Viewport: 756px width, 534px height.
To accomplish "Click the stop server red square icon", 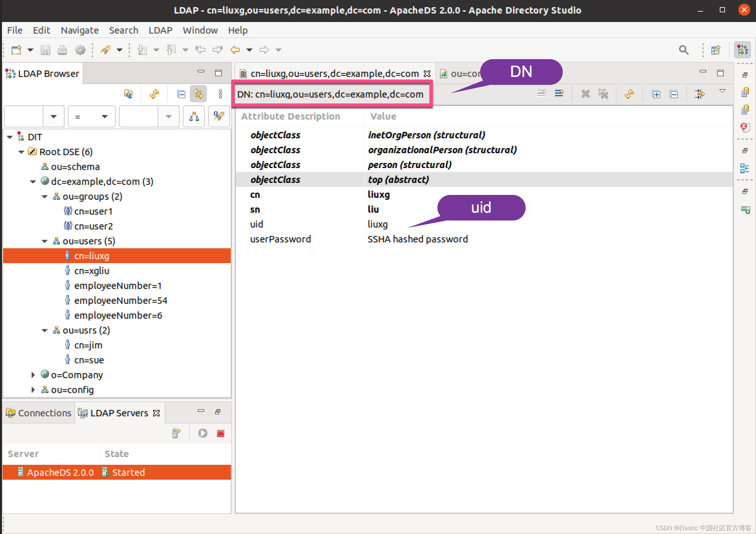I will tap(220, 433).
